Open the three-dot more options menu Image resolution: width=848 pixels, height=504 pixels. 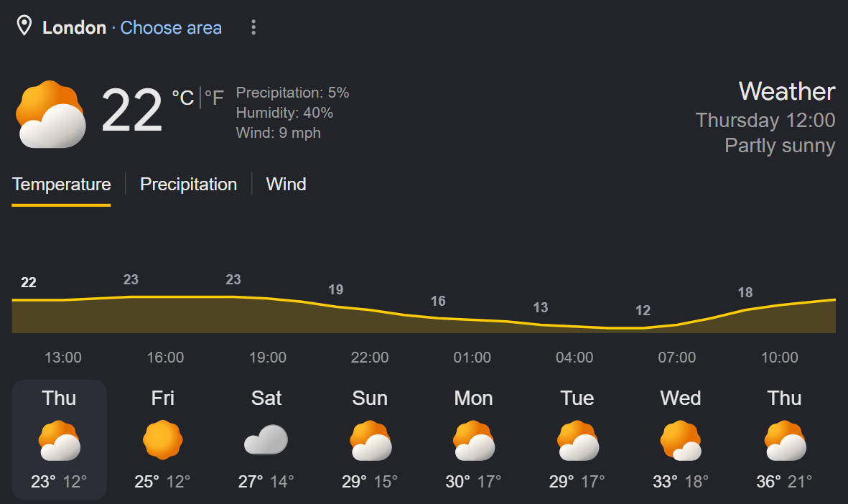tap(253, 27)
